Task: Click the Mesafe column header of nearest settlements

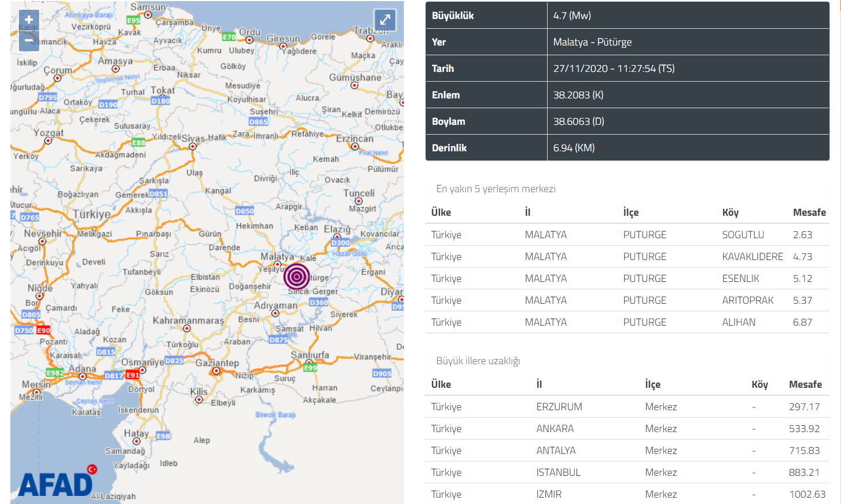Action: coord(809,212)
